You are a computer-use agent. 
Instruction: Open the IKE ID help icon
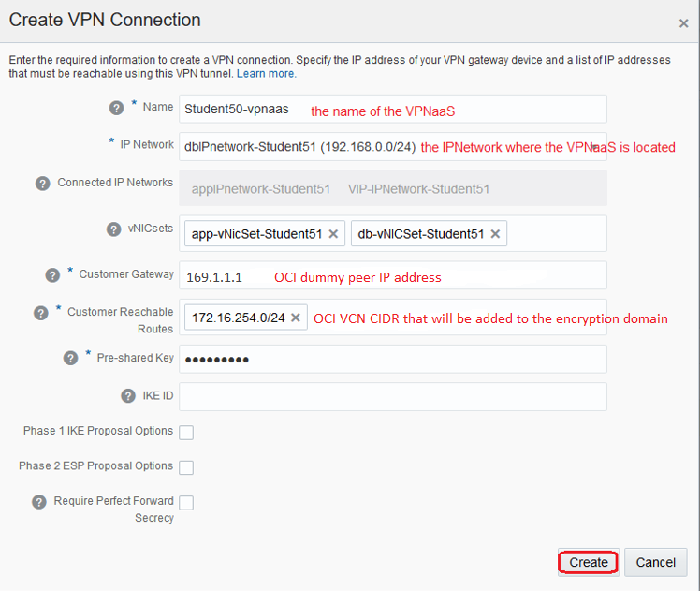click(x=128, y=396)
